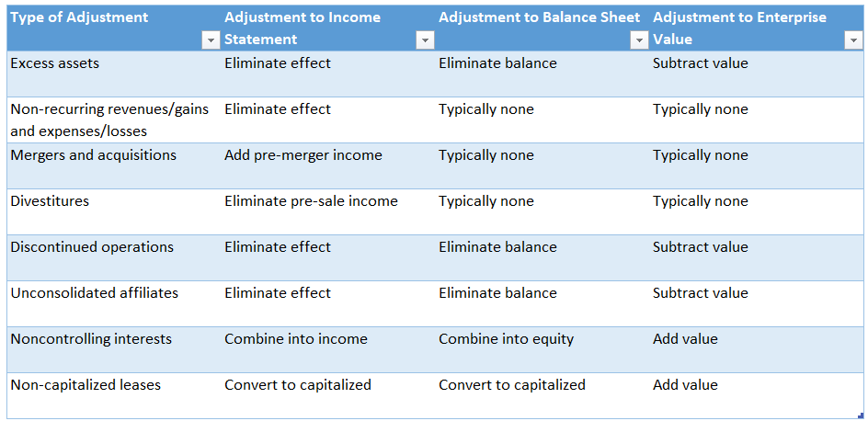Select the Unconsolidated affiliates cell
Screen dimensions: 868x421
pos(95,293)
